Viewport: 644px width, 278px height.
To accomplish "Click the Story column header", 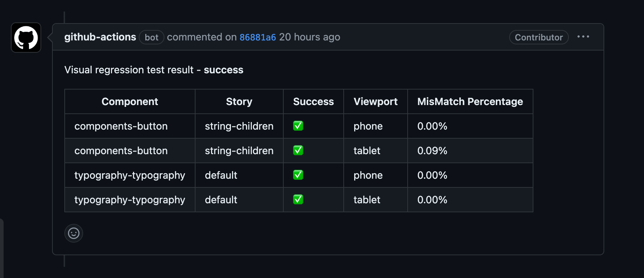I will pos(239,102).
